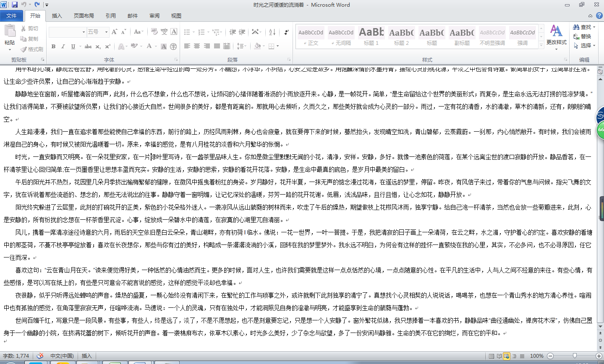Screen dimensions: 604x364
Task: Center-align the paragraph
Action: point(197,46)
